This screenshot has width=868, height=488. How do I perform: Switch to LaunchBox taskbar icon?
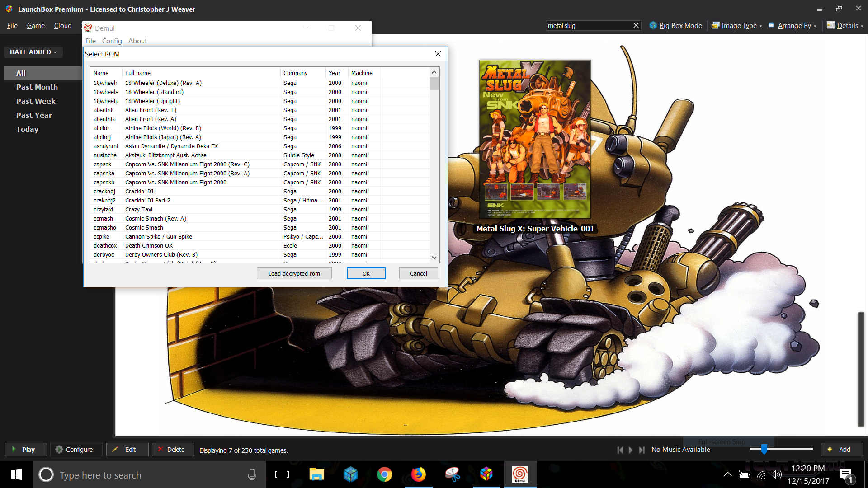(486, 474)
